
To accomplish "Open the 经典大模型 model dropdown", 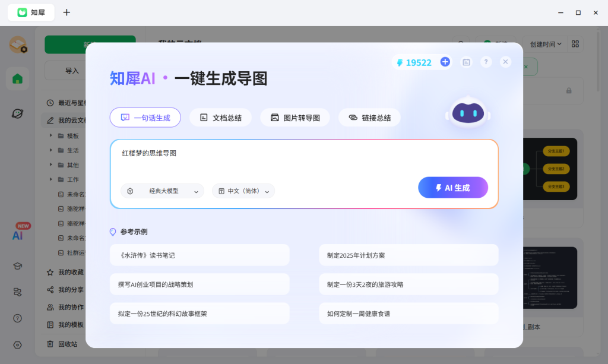I will pyautogui.click(x=163, y=191).
